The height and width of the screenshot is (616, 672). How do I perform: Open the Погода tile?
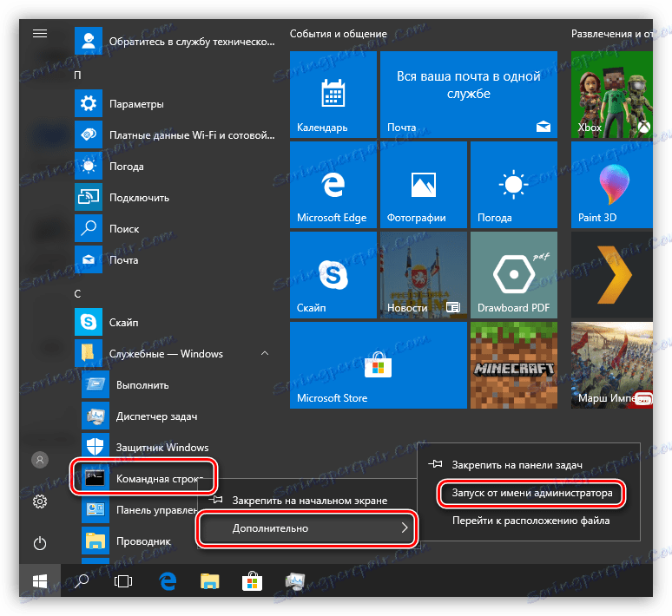514,185
